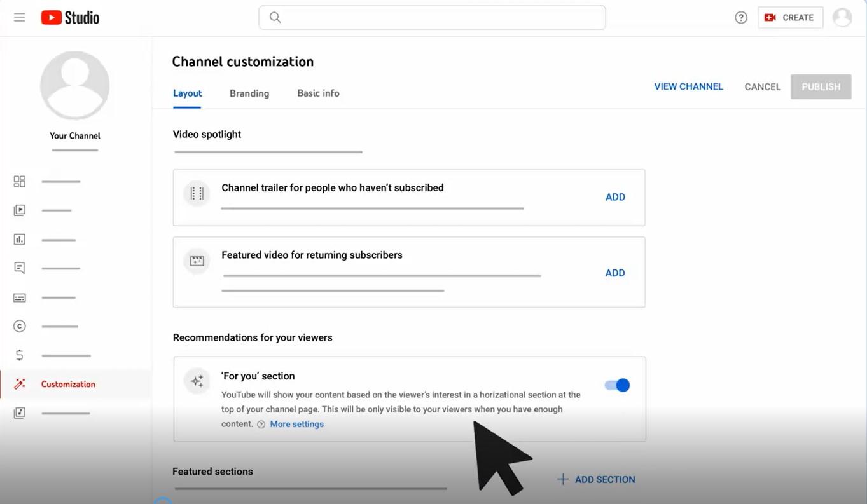Open the Earn dollar sign icon
This screenshot has height=504, width=867.
[x=20, y=355]
